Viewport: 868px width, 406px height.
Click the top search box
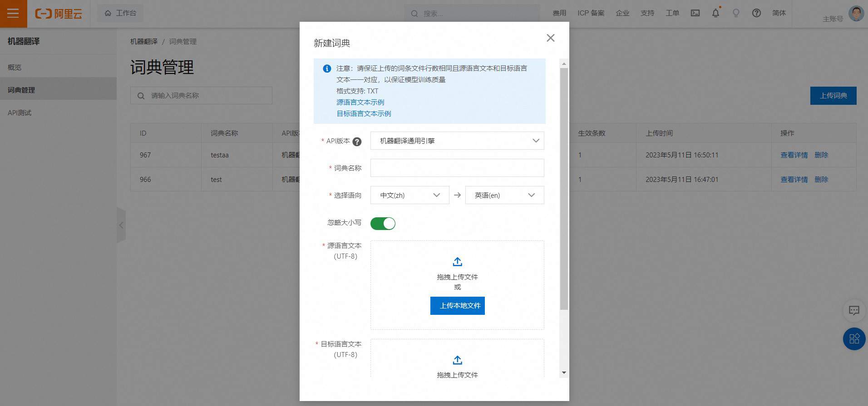pos(472,14)
